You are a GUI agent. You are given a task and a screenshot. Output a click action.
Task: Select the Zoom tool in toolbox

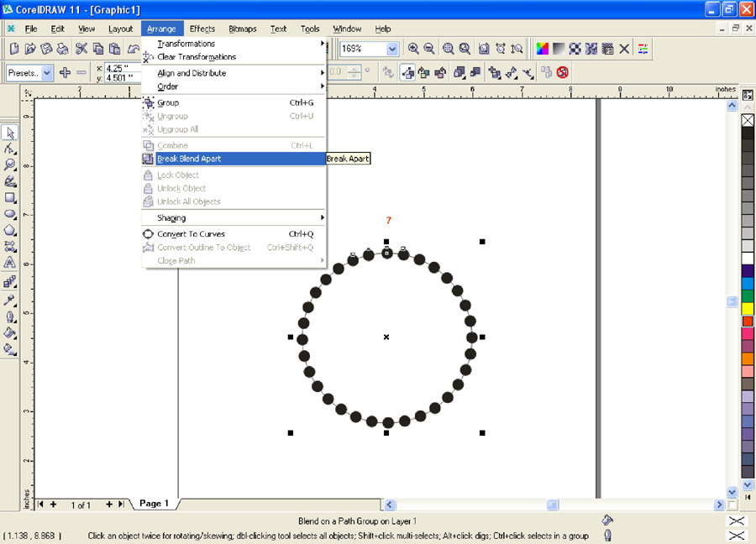10,165
